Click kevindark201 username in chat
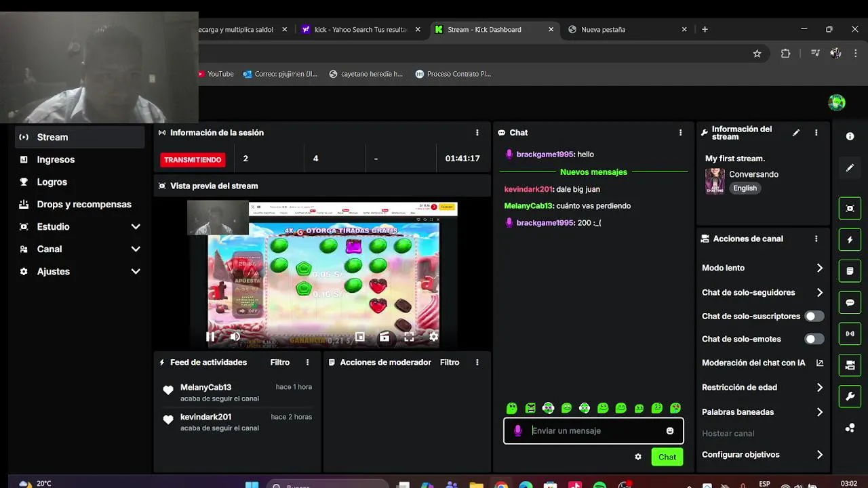The height and width of the screenshot is (488, 868). pos(529,189)
